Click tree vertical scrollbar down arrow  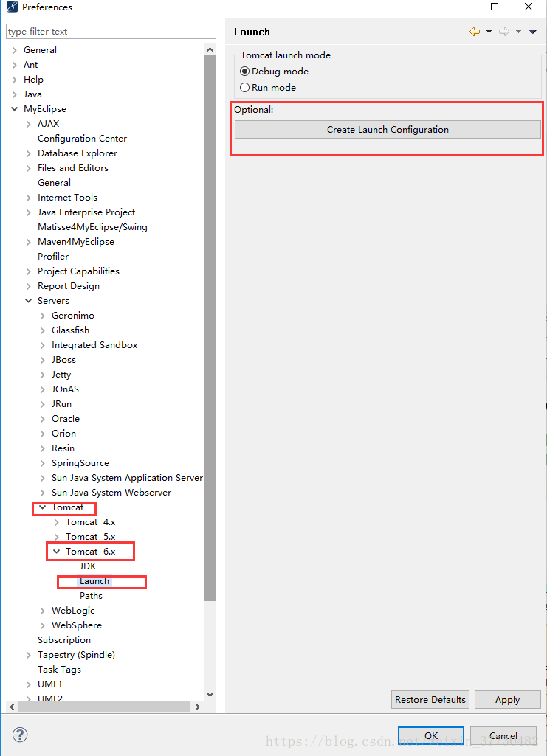coord(210,695)
